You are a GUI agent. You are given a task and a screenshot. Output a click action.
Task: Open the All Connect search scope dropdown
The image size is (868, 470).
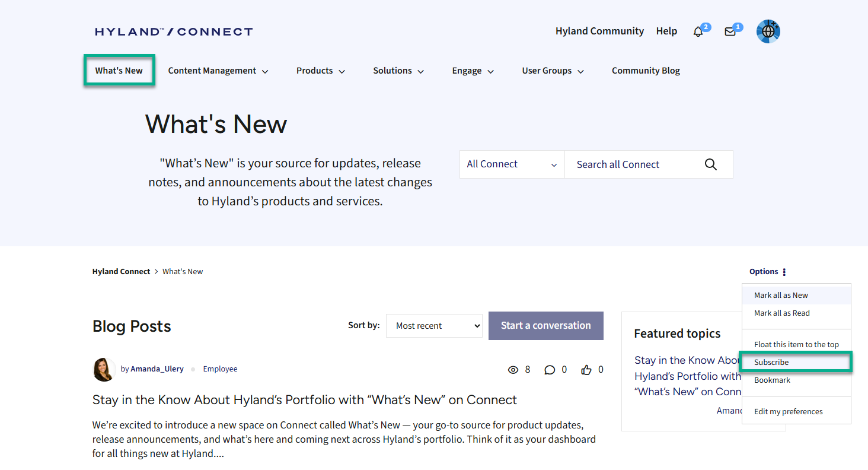coord(512,164)
